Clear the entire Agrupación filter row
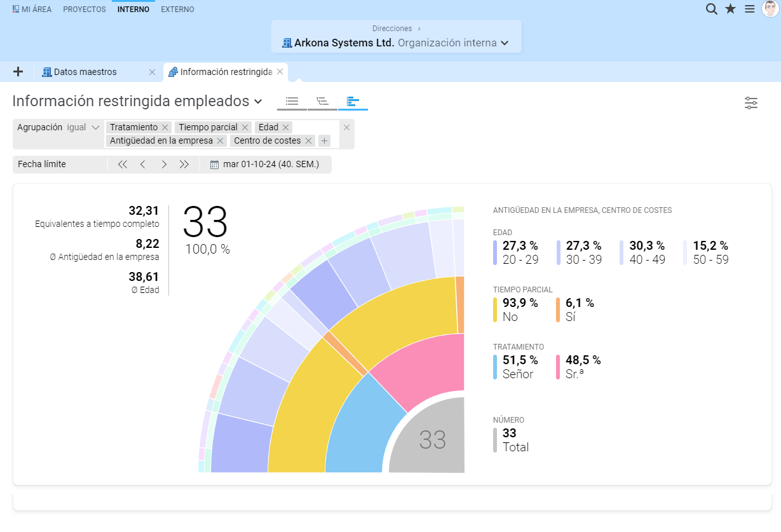 (346, 128)
